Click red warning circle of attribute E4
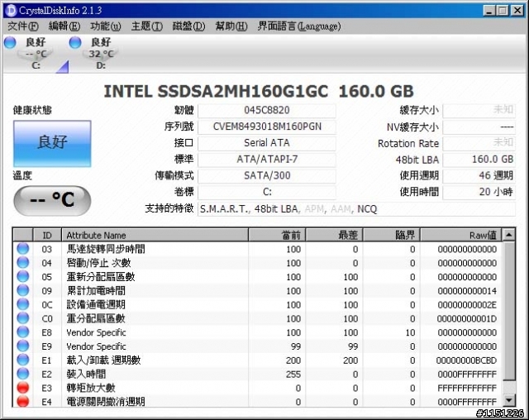This screenshot has width=529, height=420. pyautogui.click(x=23, y=401)
